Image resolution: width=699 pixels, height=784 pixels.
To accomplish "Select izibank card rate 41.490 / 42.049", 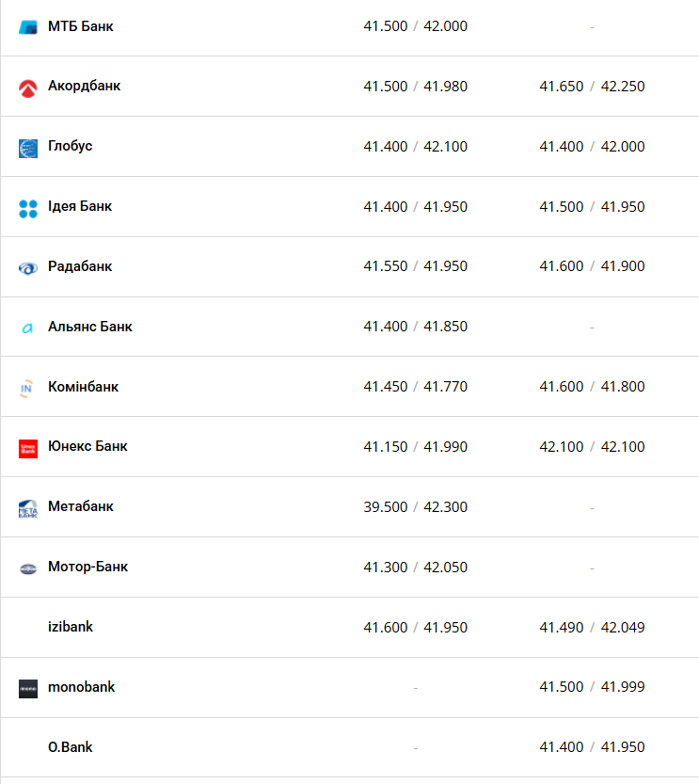I will tap(592, 627).
